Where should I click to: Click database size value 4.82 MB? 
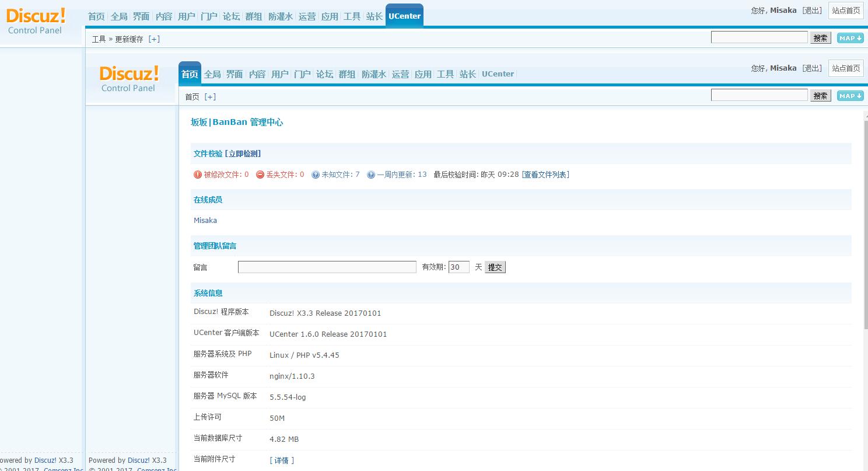click(284, 439)
